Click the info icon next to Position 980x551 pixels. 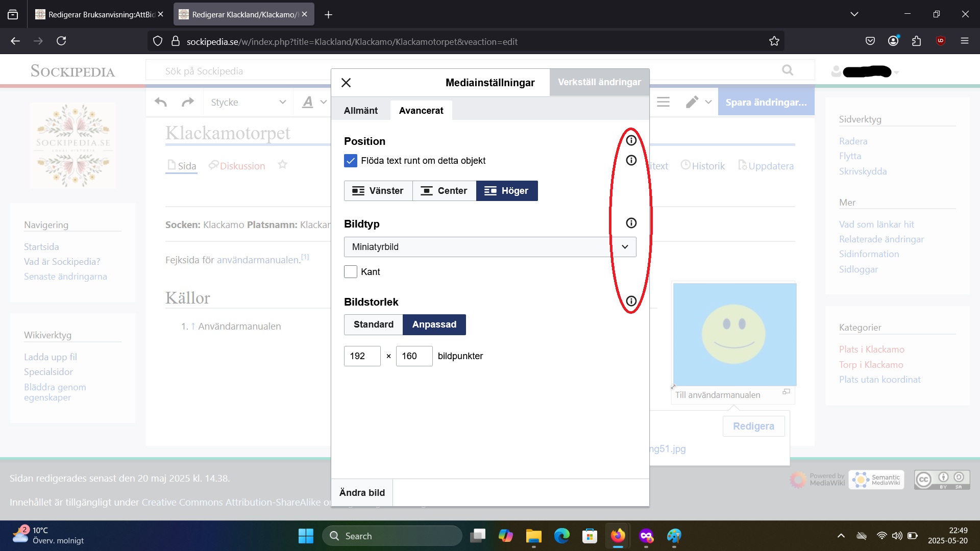click(x=631, y=140)
